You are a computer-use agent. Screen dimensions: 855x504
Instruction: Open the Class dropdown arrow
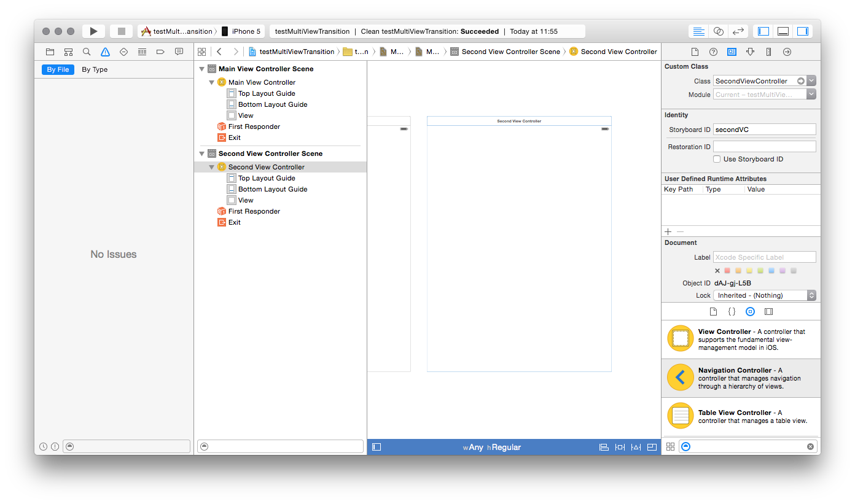(x=811, y=81)
